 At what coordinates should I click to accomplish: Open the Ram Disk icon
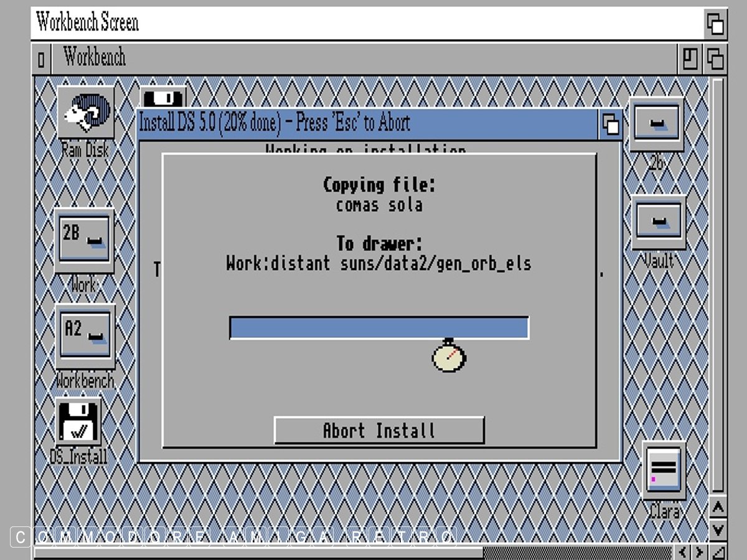(x=86, y=113)
